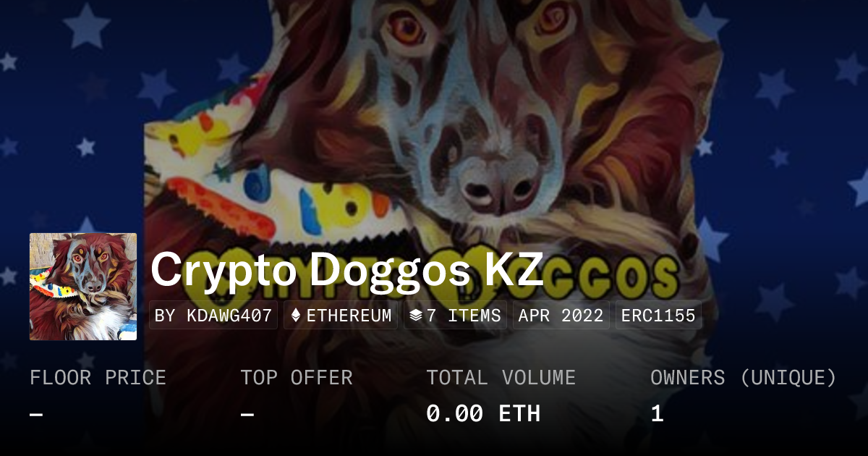This screenshot has height=456, width=868.
Task: Open the BY KDAWG407 creator badge
Action: coord(213,316)
